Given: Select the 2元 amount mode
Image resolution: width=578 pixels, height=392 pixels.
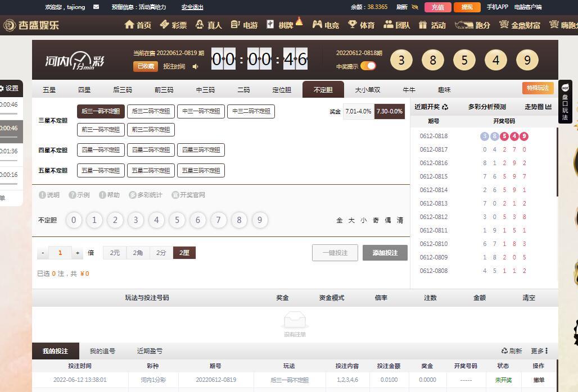Looking at the screenshot, I should 115,253.
